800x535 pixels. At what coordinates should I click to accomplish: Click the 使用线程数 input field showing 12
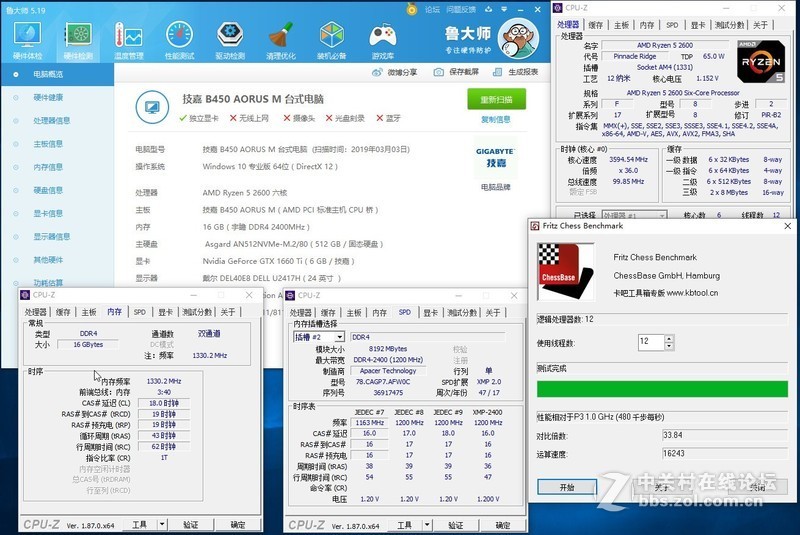click(x=651, y=342)
